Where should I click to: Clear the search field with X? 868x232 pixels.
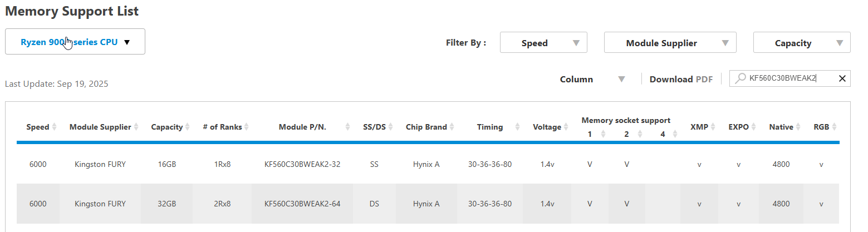(842, 78)
